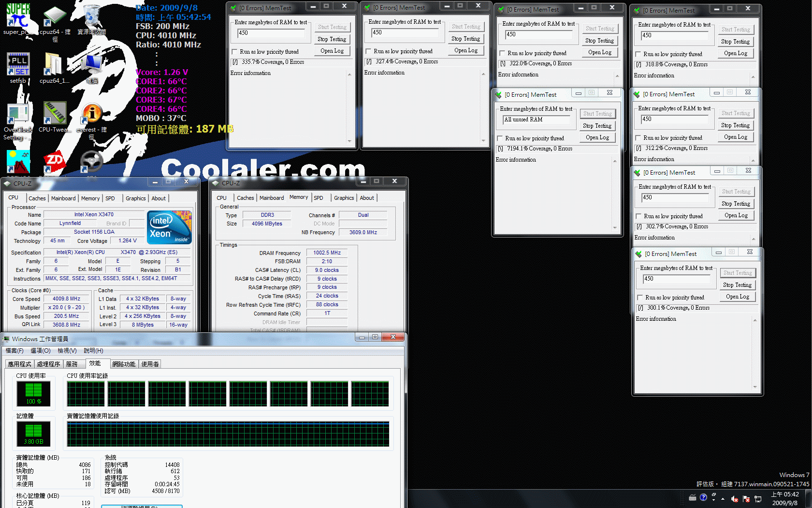
Task: Open the 檔案(F) menu in Task Manager
Action: coord(14,350)
